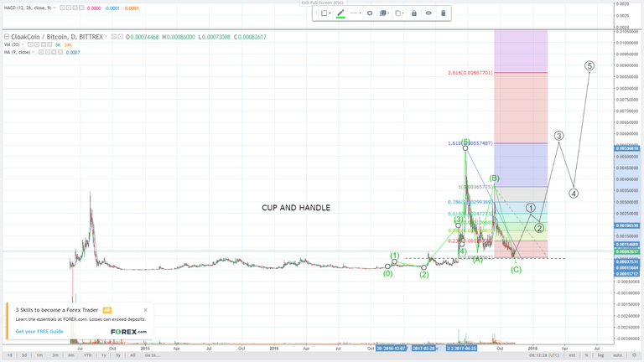This screenshot has height=362, width=644.
Task: Select the 1m time range
Action: (x=39, y=355)
